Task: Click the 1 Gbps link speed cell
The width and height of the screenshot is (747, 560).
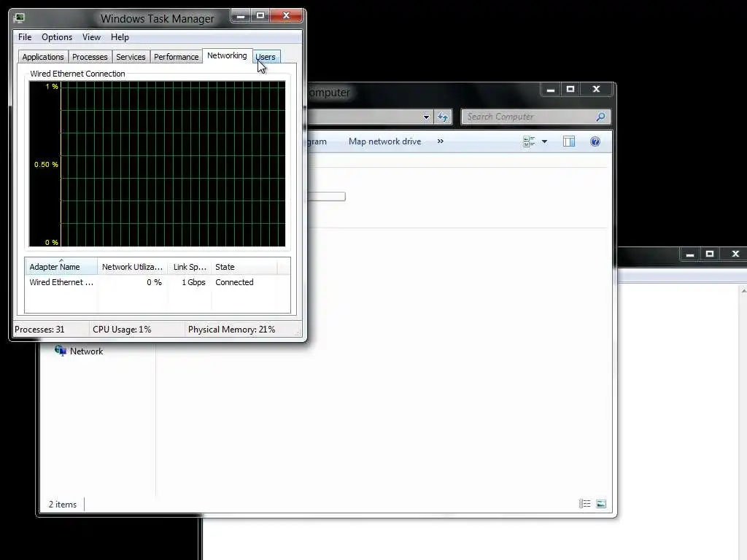Action: (x=193, y=282)
